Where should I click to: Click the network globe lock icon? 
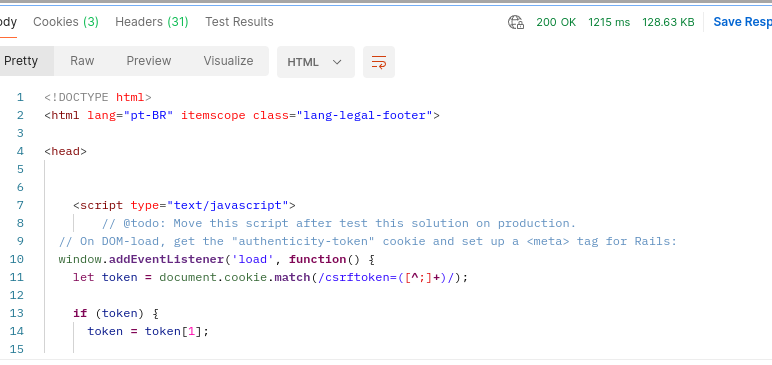tap(516, 22)
